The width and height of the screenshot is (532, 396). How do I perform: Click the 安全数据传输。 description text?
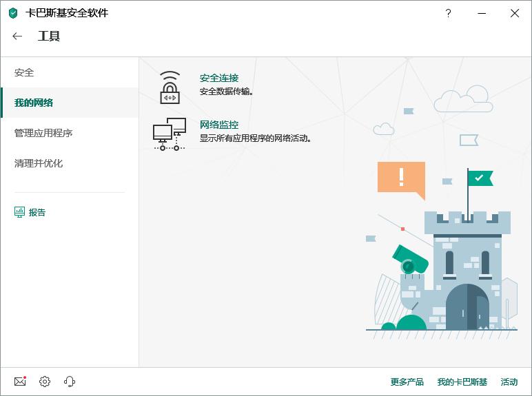[x=226, y=92]
